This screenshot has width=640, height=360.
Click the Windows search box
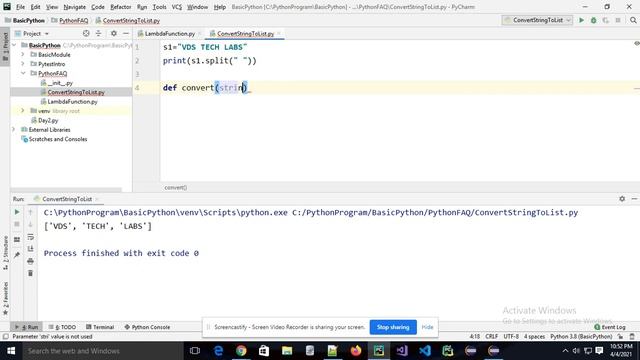pyautogui.click(x=102, y=351)
